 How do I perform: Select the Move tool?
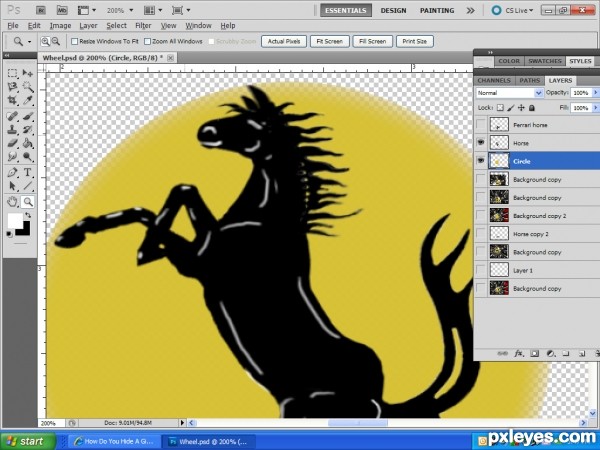click(28, 73)
